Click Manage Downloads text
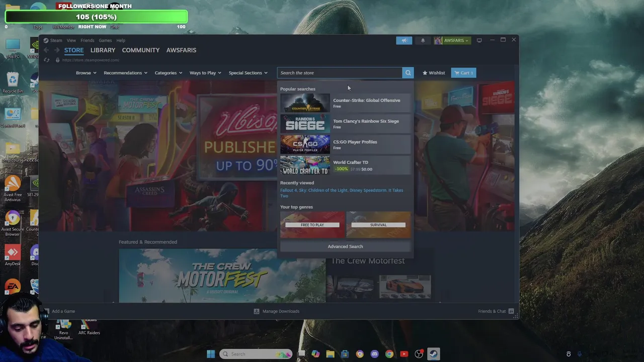The height and width of the screenshot is (362, 644). point(281,311)
